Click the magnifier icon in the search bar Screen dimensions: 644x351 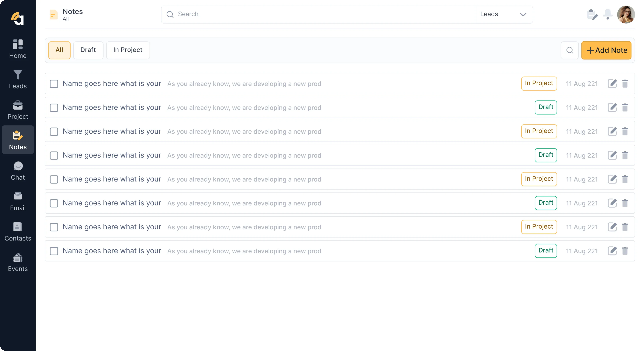170,15
